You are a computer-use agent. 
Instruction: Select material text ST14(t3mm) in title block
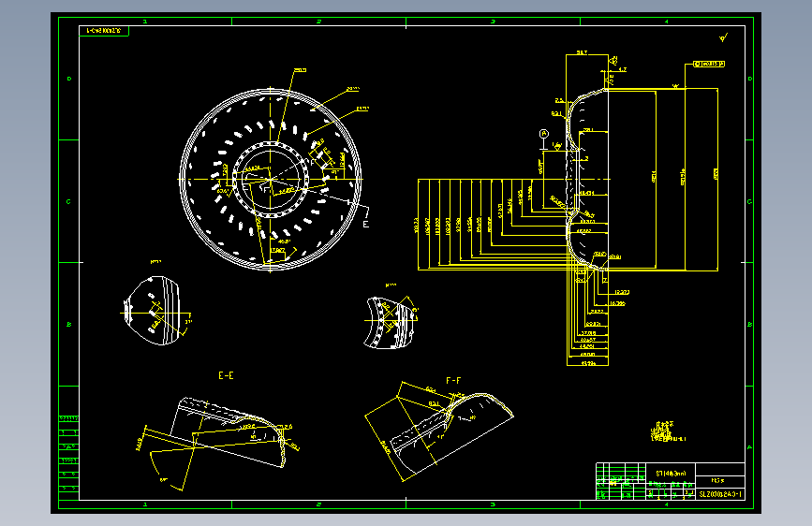click(x=671, y=474)
